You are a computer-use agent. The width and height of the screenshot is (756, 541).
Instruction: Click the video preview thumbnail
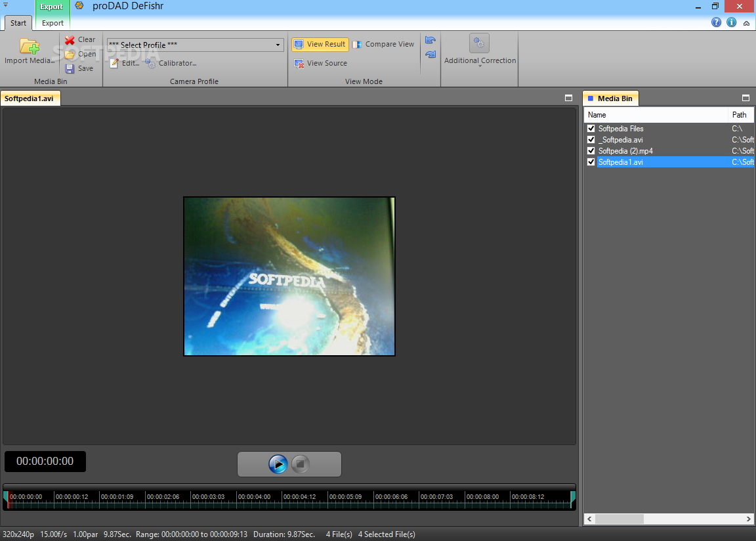[289, 276]
